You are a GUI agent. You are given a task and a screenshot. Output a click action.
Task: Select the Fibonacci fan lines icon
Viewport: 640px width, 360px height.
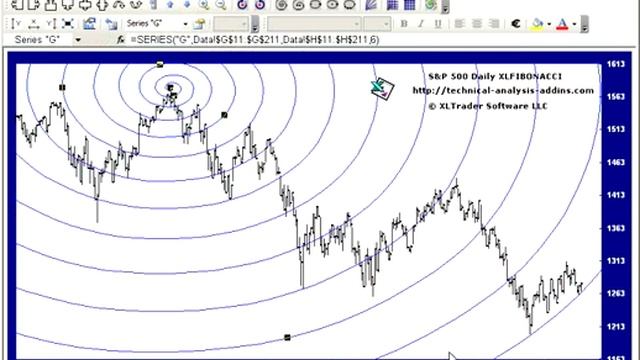[371, 5]
